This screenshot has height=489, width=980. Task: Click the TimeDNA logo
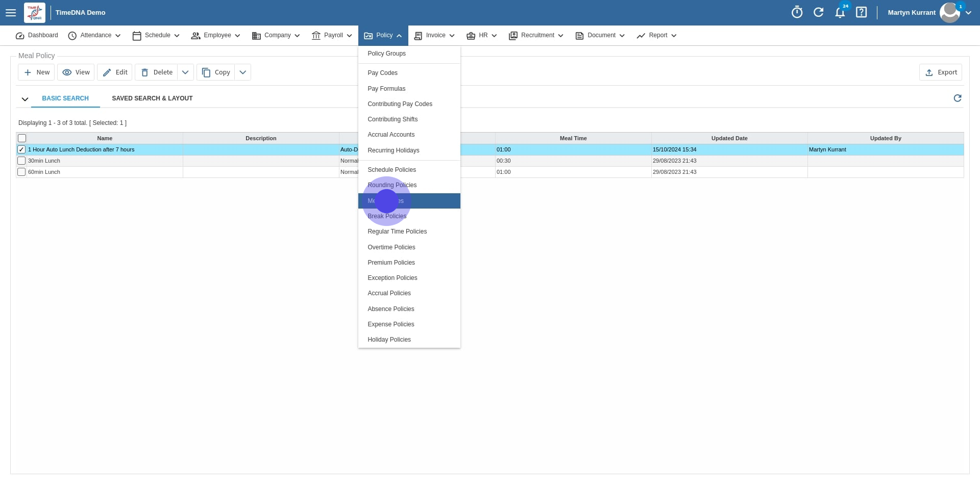tap(35, 13)
